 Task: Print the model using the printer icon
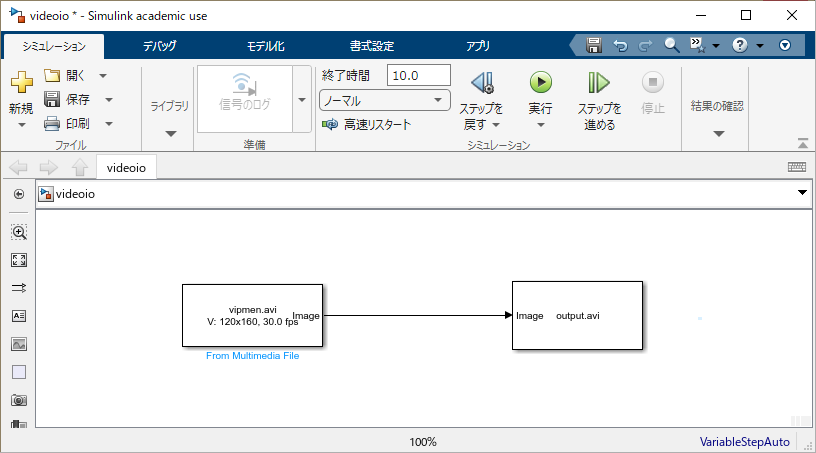(x=52, y=123)
